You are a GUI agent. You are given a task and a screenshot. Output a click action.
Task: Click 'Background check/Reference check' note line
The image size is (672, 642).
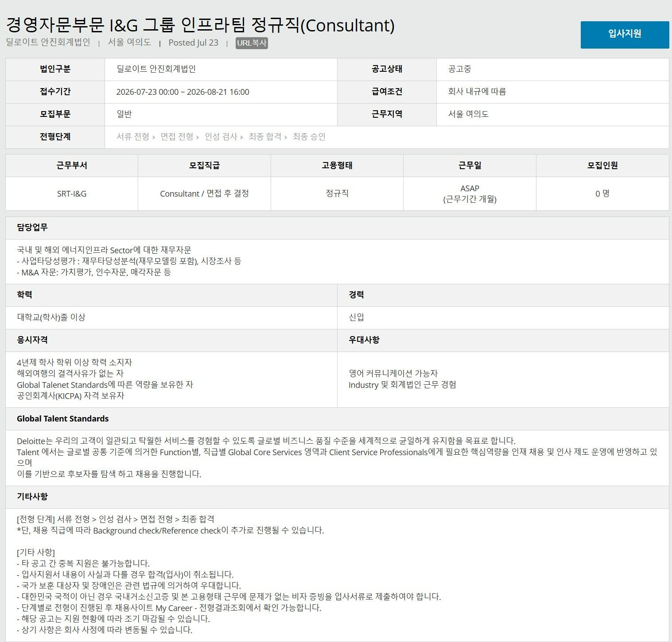171,530
